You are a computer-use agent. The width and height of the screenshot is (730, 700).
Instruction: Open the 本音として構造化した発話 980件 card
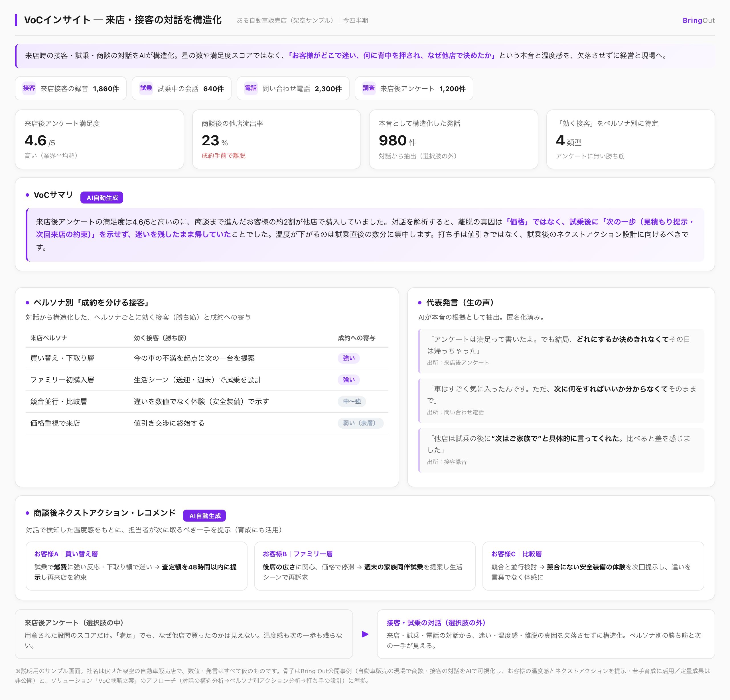click(453, 139)
